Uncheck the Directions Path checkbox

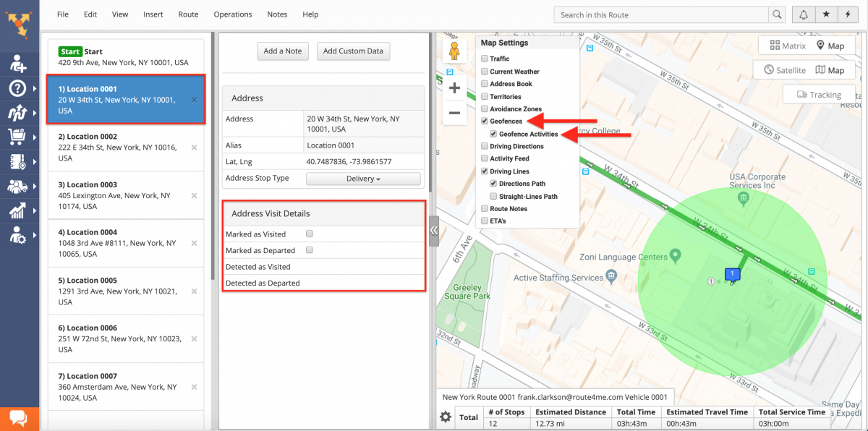[x=493, y=184]
